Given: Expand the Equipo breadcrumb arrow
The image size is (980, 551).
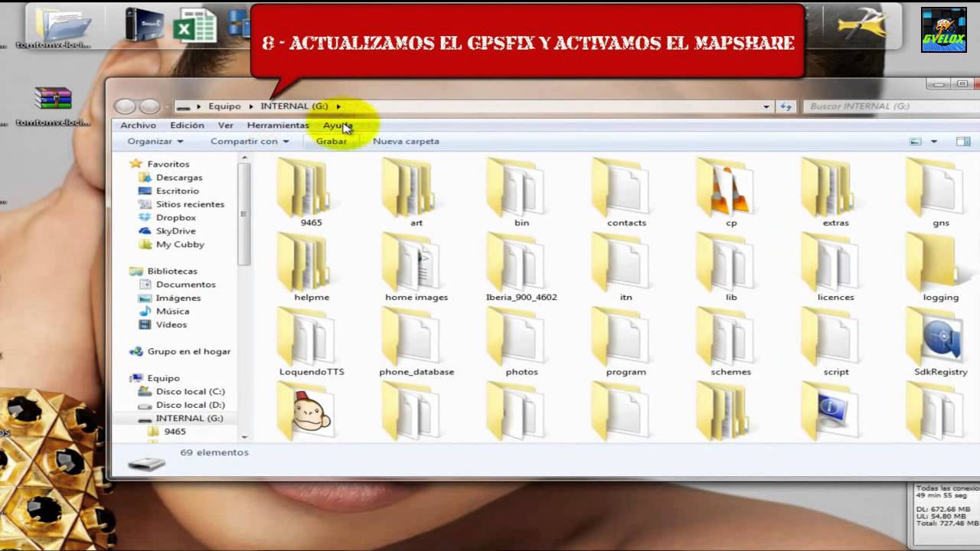Looking at the screenshot, I should click(250, 106).
